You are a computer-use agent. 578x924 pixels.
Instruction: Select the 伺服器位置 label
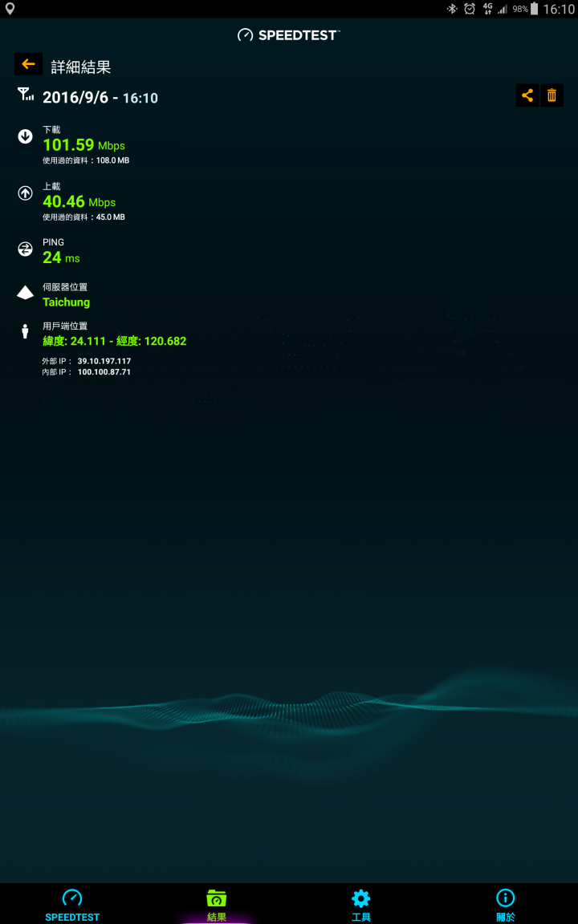tap(65, 287)
